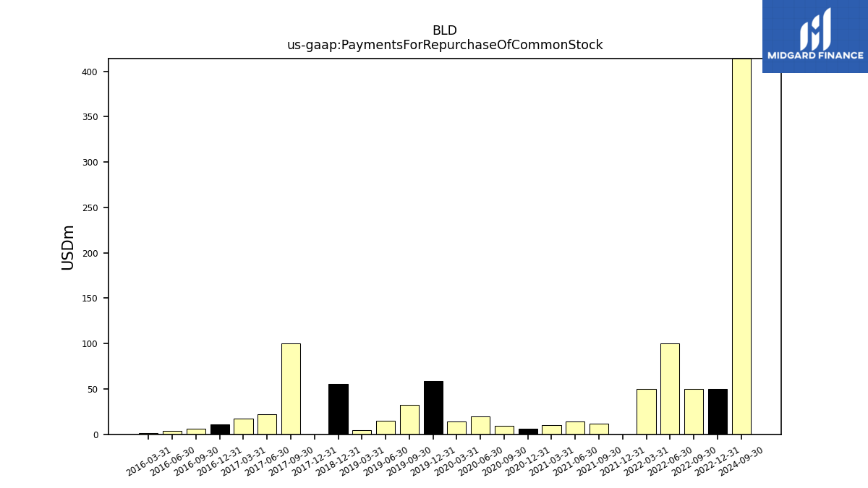Click the y-axis value '150'
This screenshot has height=488, width=868.
coord(90,299)
